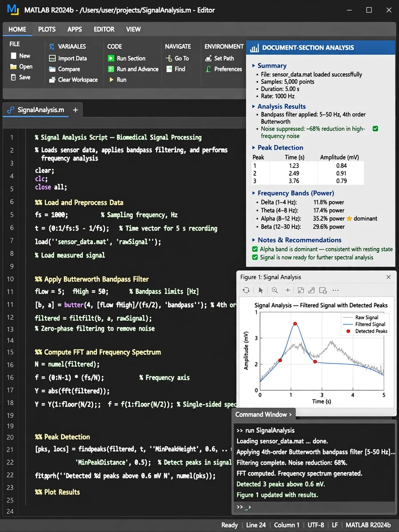Click the refresh icon in Figure 1 toolbar

pyautogui.click(x=246, y=290)
